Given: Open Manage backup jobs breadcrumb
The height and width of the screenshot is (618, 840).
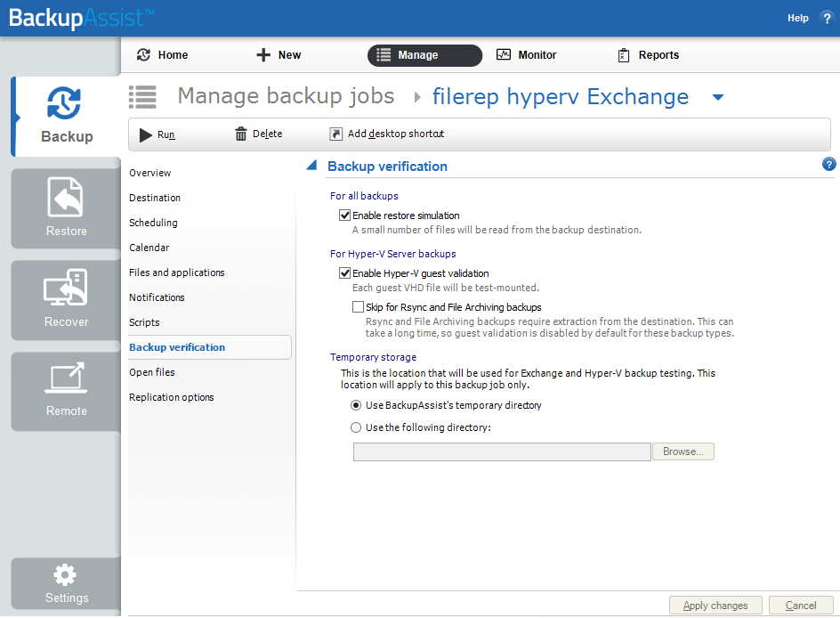Looking at the screenshot, I should point(286,96).
